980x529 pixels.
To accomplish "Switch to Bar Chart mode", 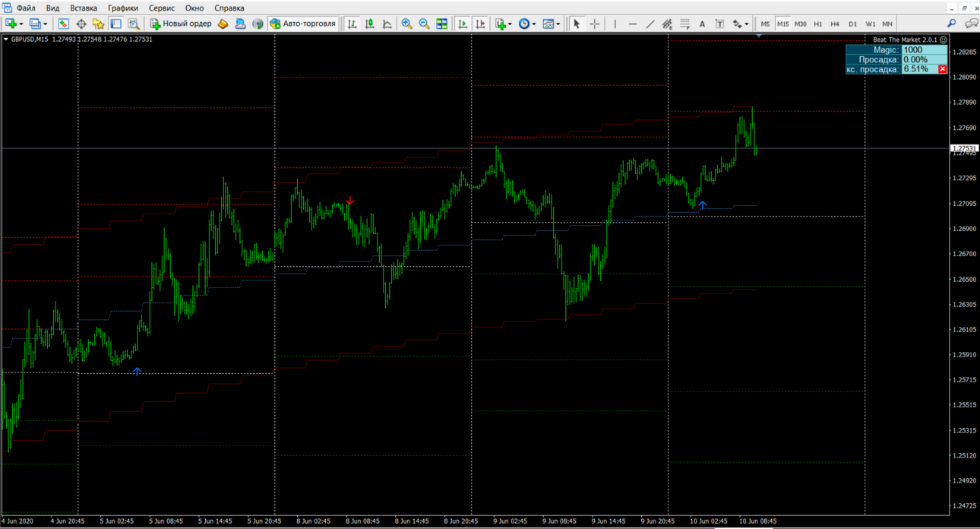I will click(352, 24).
